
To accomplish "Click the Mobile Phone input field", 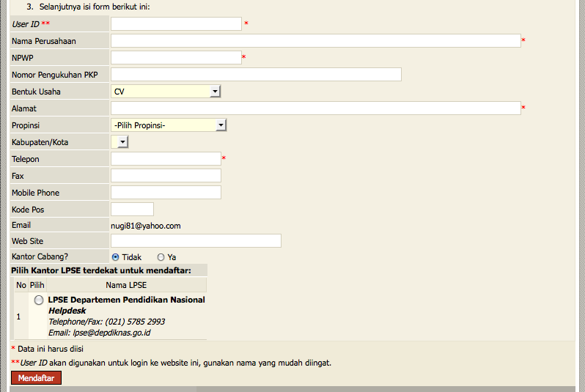I will (166, 193).
